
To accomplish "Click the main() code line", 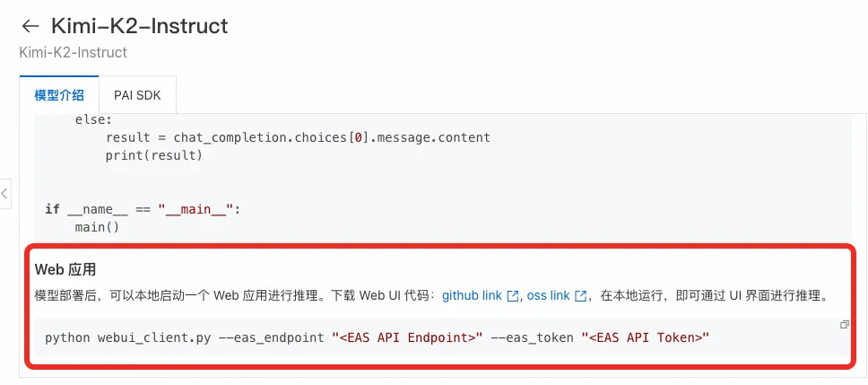I will pos(97,227).
